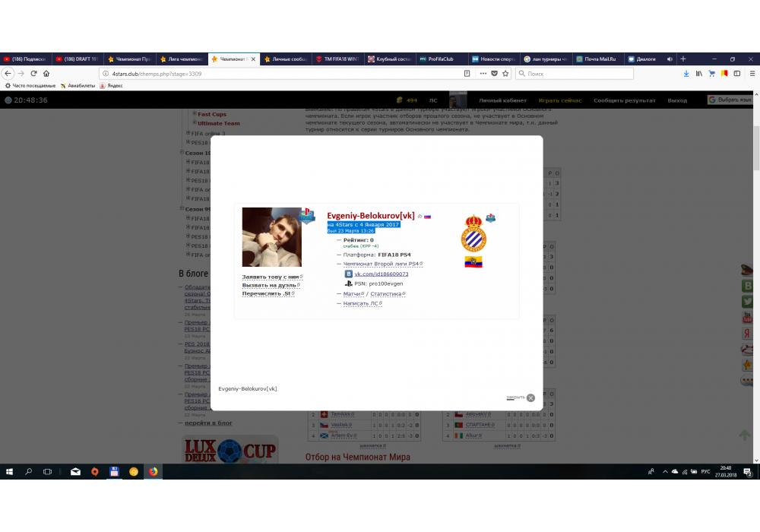
Task: Show the Firefox sidebar toggle icon
Action: (x=736, y=74)
